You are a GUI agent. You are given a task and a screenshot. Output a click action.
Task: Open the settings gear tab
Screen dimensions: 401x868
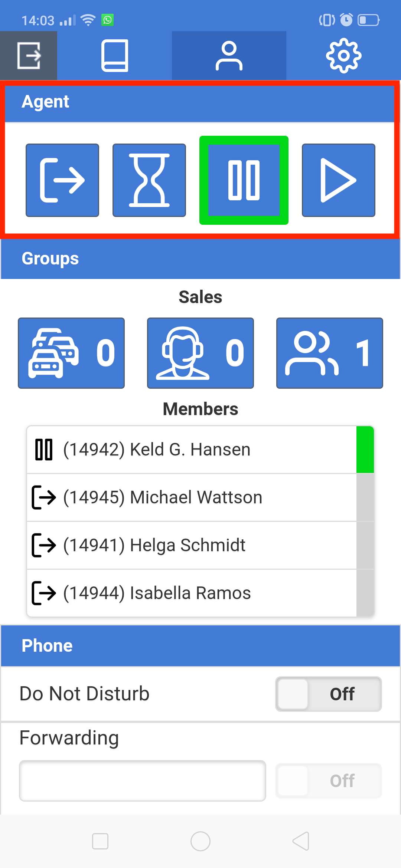click(x=343, y=56)
